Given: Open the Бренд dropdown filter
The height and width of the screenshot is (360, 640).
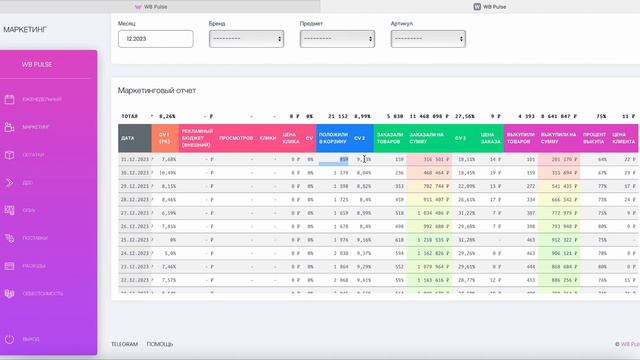Looking at the screenshot, I should tap(246, 39).
